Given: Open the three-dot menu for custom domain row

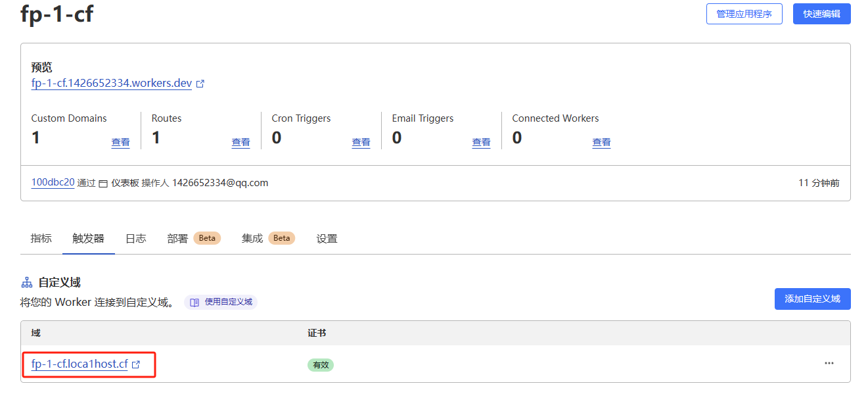Looking at the screenshot, I should point(829,363).
